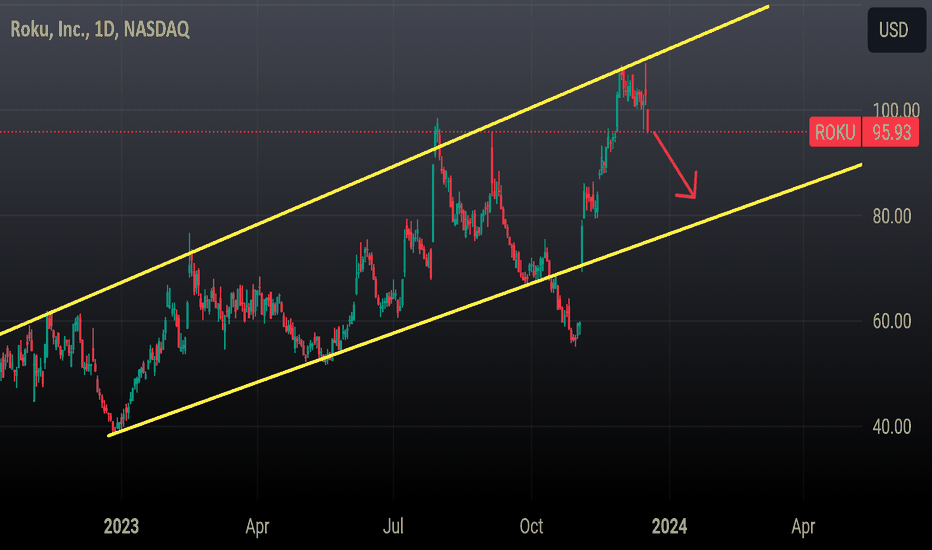Click the USD currency button
Image resolution: width=932 pixels, height=550 pixels.
point(896,30)
